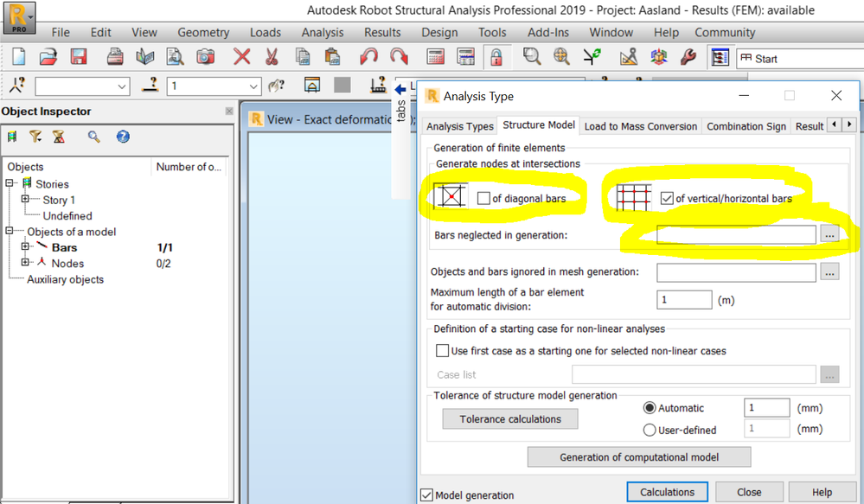Click the Zoom window magnifier icon

[x=532, y=57]
